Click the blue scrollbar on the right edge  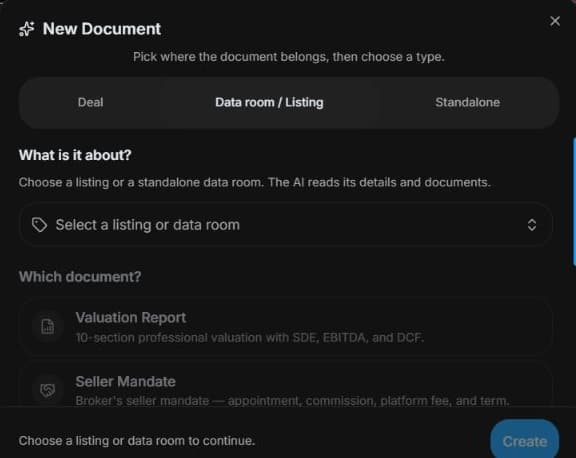(x=574, y=201)
